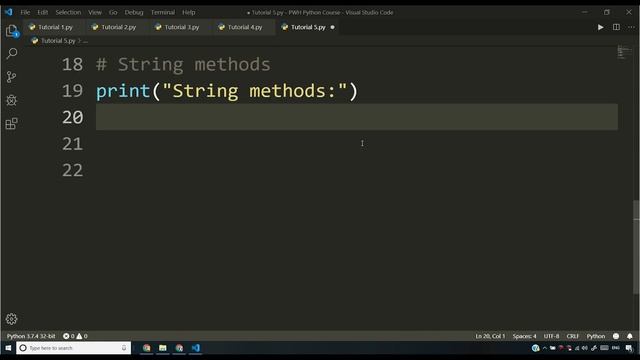Open the Manage gear settings icon

11,319
